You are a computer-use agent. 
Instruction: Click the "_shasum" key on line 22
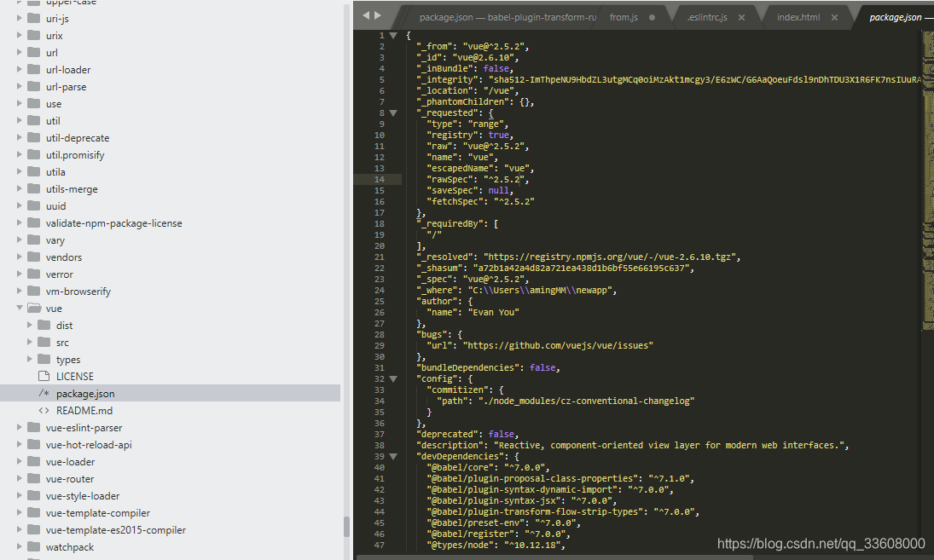440,268
